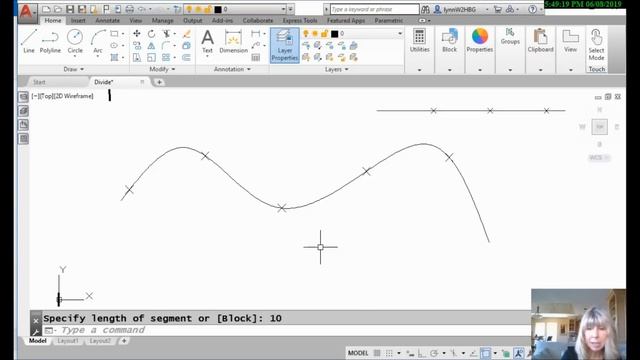Viewport: 640px width, 360px height.
Task: Toggle object snap in status bar
Action: coord(485,353)
